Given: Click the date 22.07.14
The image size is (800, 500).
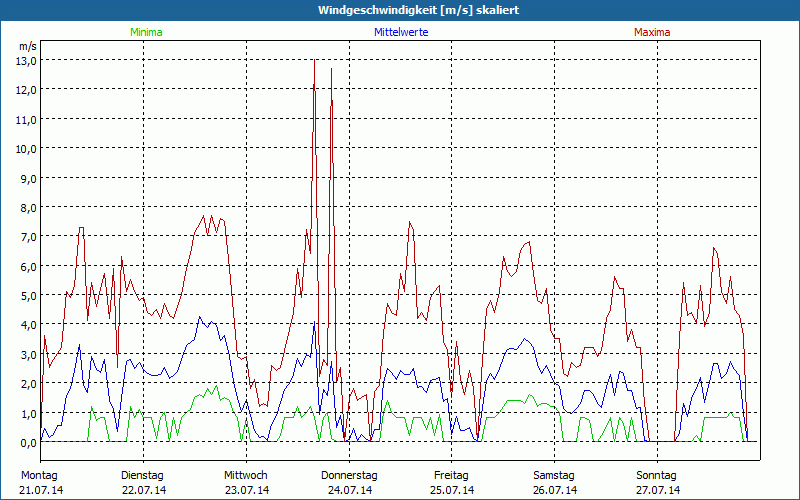Looking at the screenshot, I should click(144, 491).
